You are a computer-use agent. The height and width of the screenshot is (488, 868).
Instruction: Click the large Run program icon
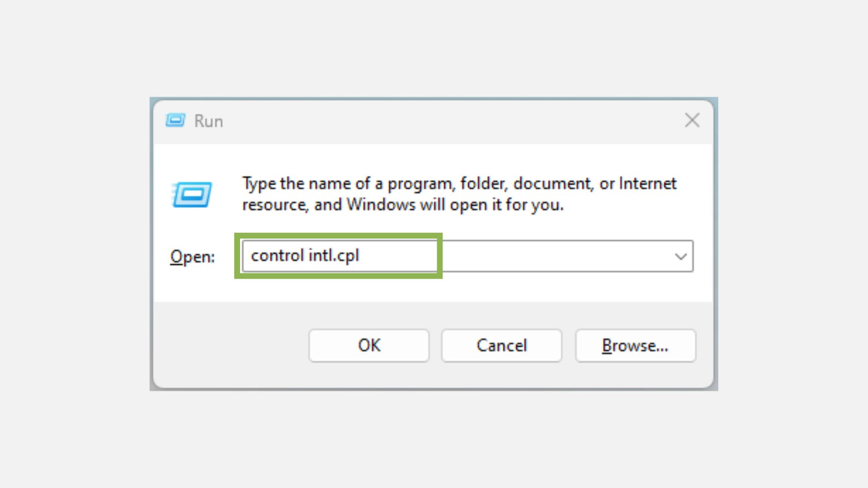point(192,195)
